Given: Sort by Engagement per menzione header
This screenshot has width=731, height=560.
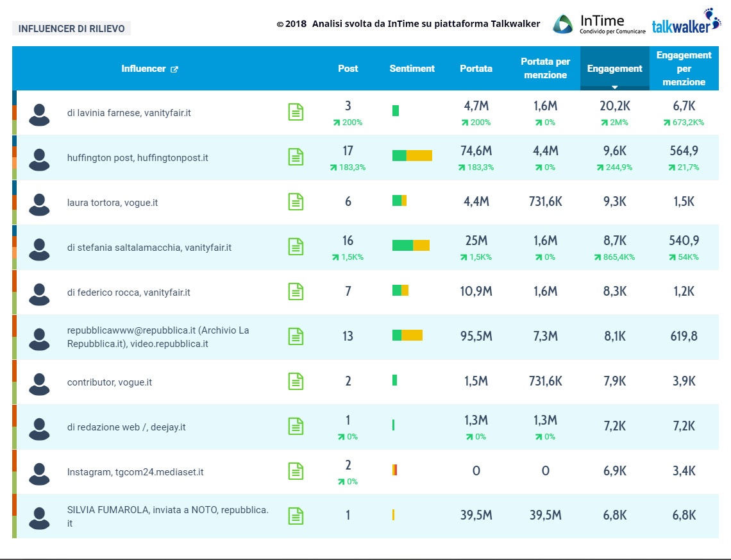Looking at the screenshot, I should [x=684, y=69].
